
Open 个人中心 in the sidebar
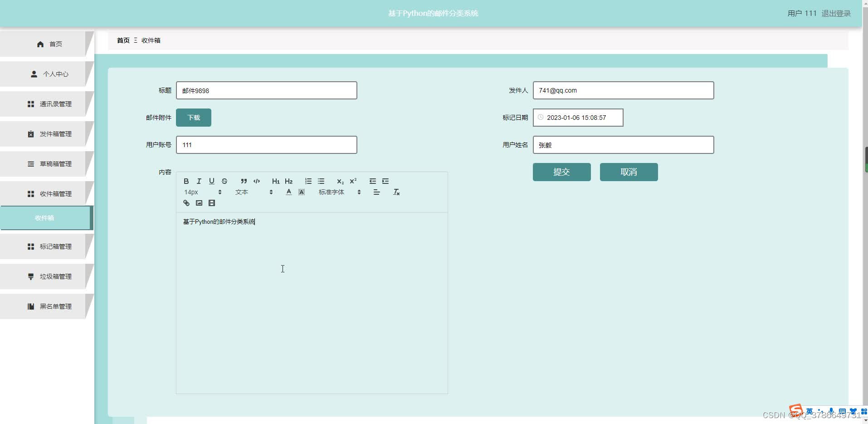click(46, 74)
